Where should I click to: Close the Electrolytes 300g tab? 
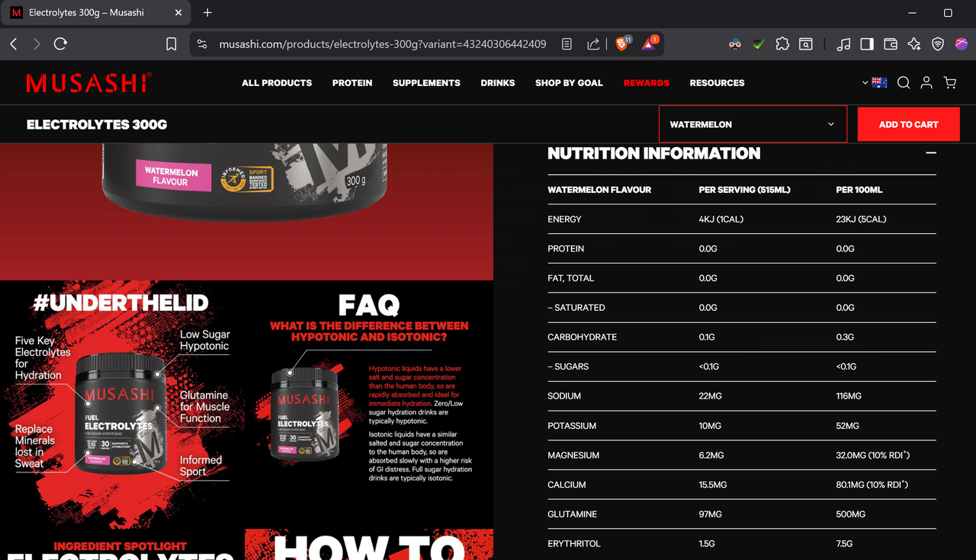click(178, 13)
